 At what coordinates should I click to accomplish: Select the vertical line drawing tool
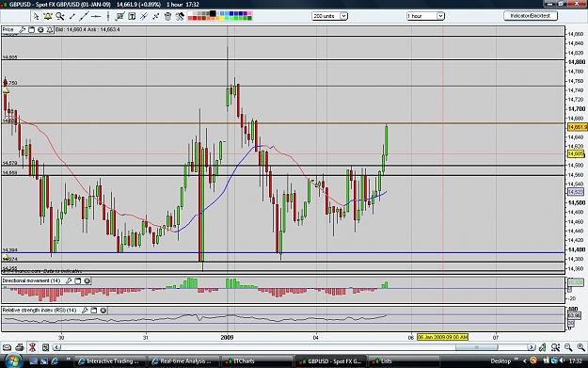click(x=108, y=16)
